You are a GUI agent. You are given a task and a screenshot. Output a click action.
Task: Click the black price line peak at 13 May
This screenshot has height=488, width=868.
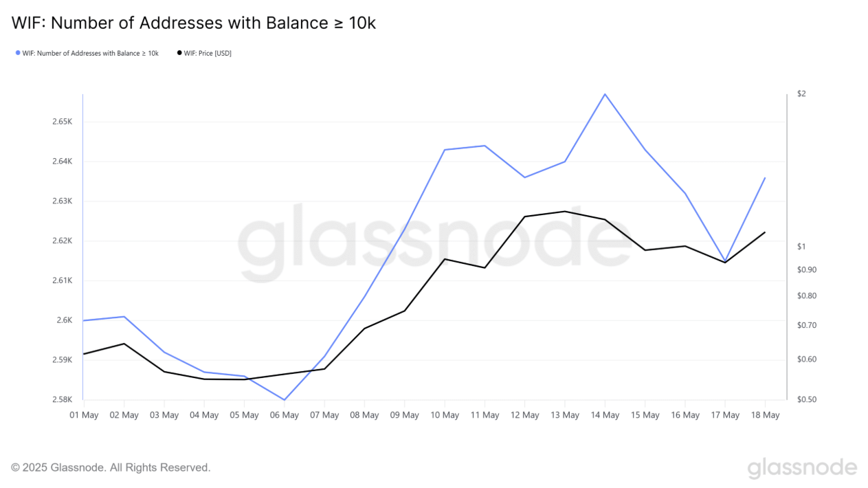[565, 211]
